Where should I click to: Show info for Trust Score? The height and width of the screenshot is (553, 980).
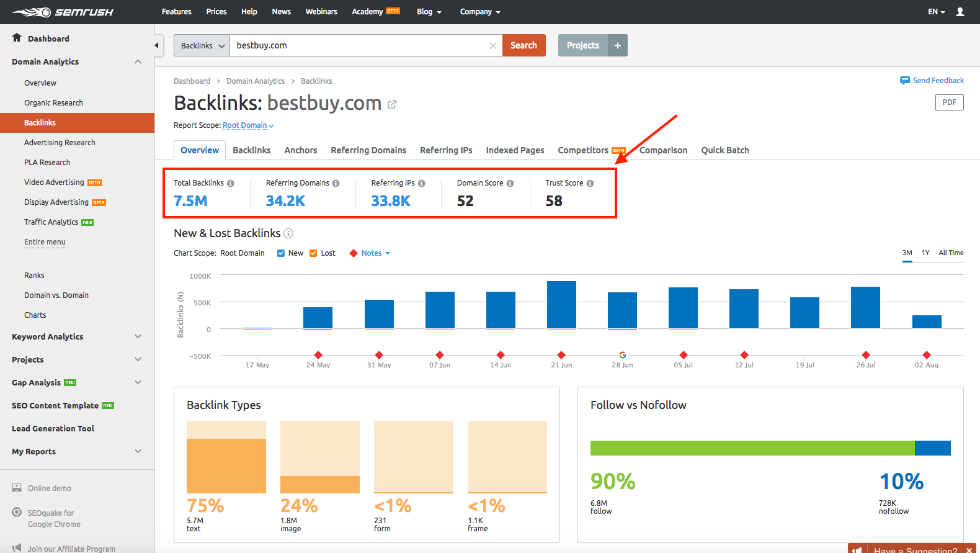click(590, 183)
